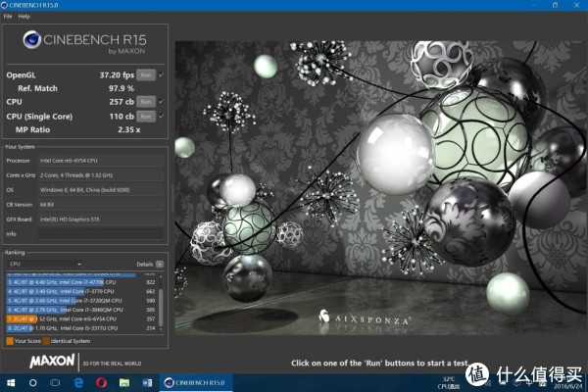Click the Details toggle button in Ranking
588x392 pixels.
pyautogui.click(x=160, y=264)
